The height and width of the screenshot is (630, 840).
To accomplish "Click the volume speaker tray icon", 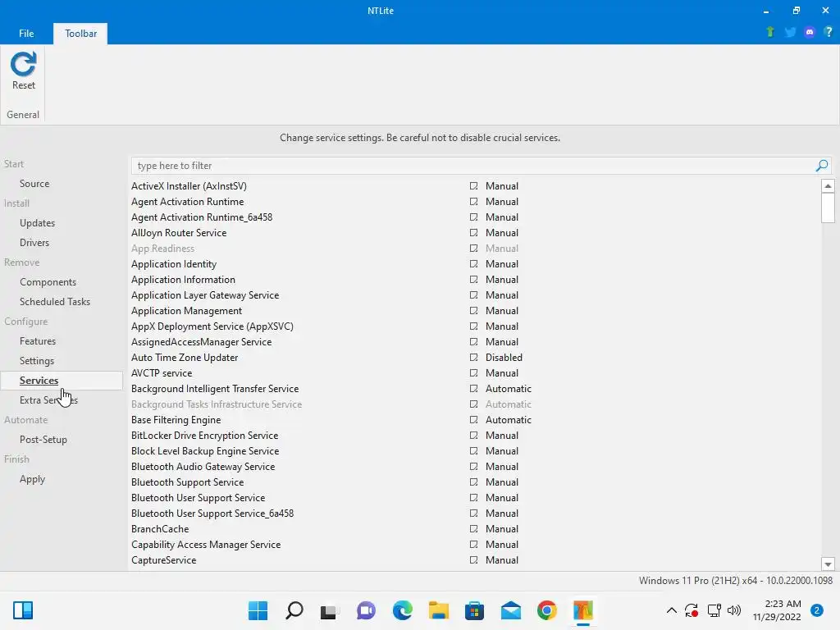I will coord(734,610).
